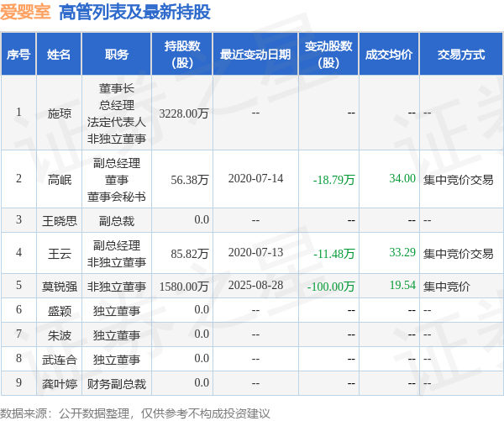Click the 爱婴室 title text

(25, 13)
